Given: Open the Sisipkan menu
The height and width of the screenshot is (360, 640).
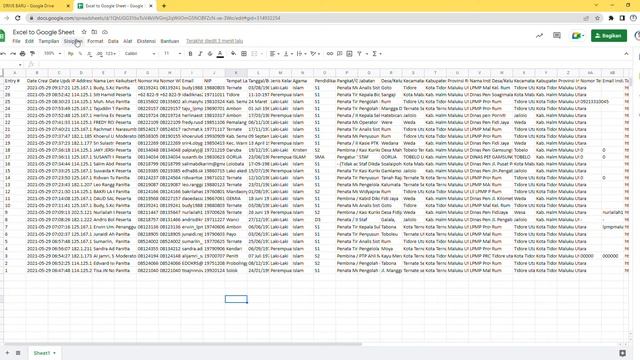Looking at the screenshot, I should [73, 41].
